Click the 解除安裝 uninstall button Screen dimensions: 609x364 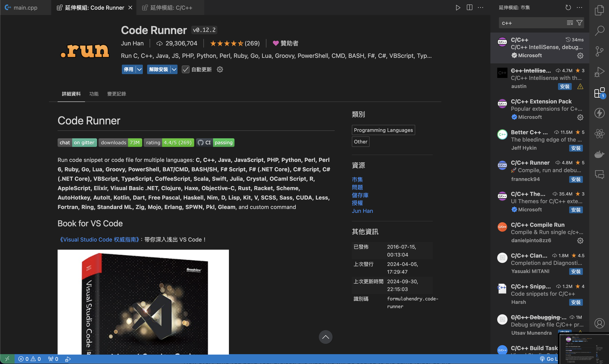[159, 69]
